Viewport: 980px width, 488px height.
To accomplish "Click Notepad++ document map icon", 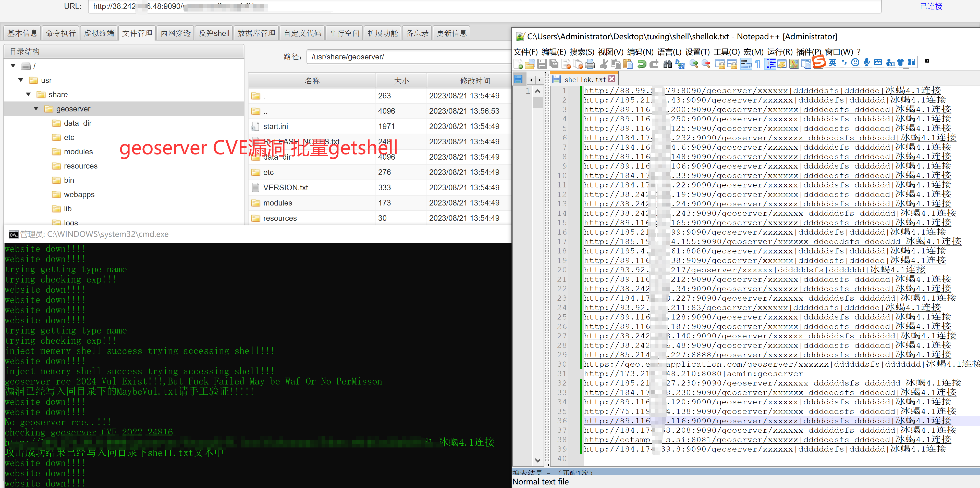I will pos(794,64).
